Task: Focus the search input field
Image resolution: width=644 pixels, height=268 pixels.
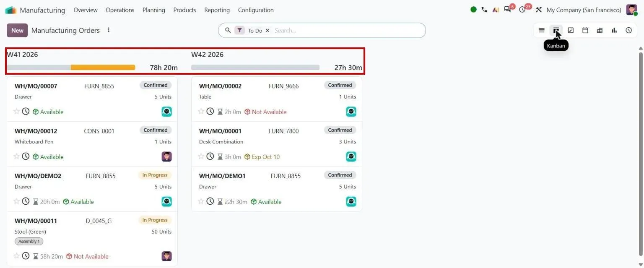Action: pyautogui.click(x=347, y=30)
